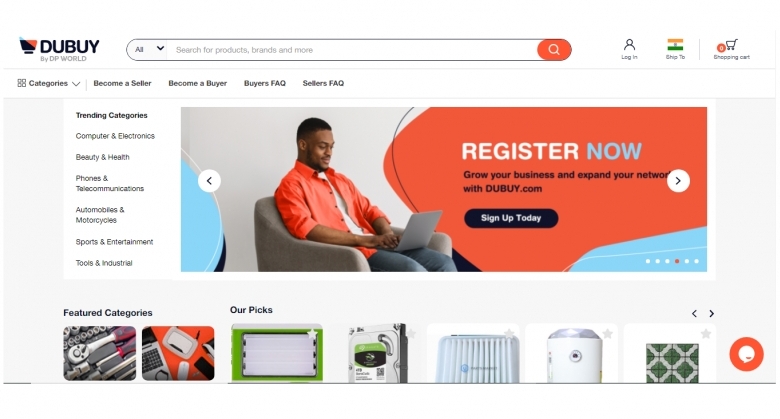Viewport: 780px width, 419px height.
Task: Select the first banner carousel dot
Action: tap(648, 261)
